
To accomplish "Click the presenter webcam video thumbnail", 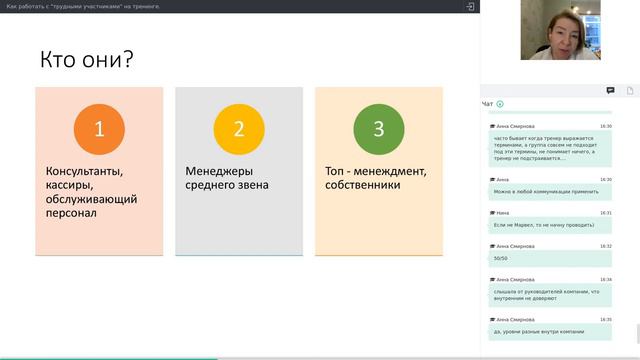I will [560, 30].
